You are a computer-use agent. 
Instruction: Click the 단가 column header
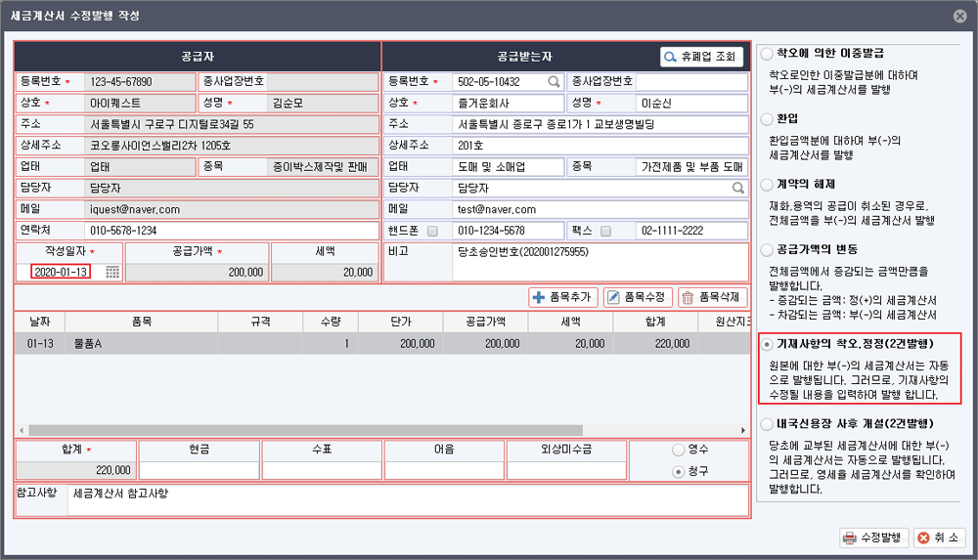tap(401, 322)
